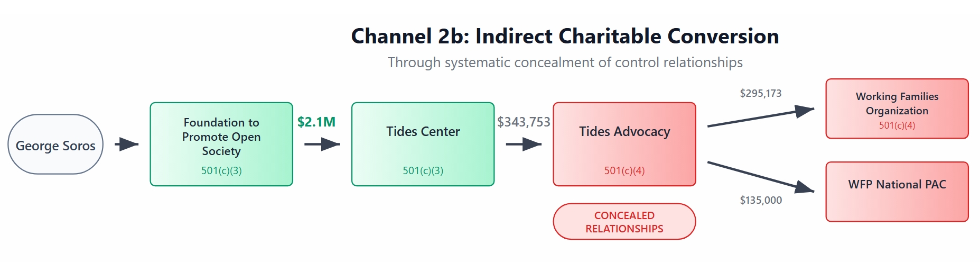Click the George Soros node
Viewport: 980px width, 262px height.
tap(55, 144)
